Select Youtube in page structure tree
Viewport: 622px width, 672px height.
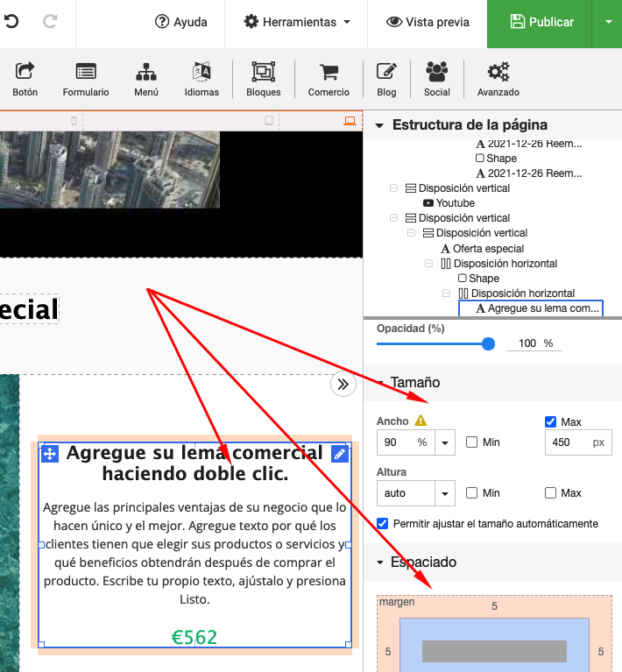pos(455,203)
